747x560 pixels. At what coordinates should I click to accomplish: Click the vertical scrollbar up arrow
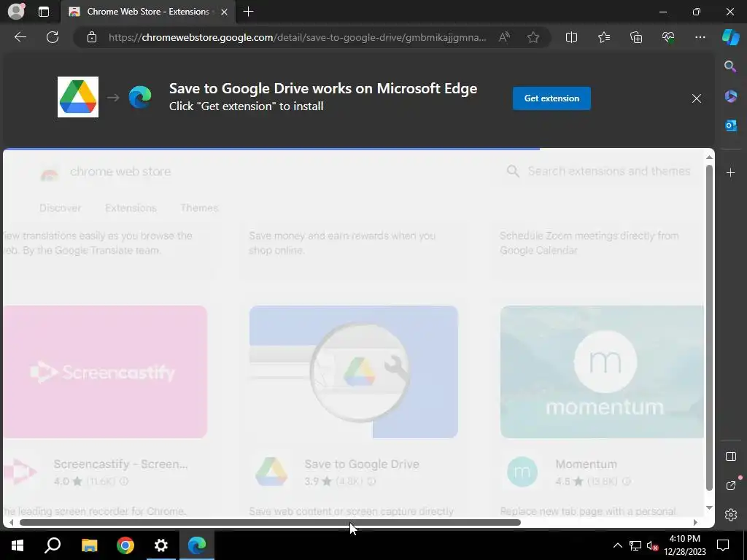(x=709, y=157)
